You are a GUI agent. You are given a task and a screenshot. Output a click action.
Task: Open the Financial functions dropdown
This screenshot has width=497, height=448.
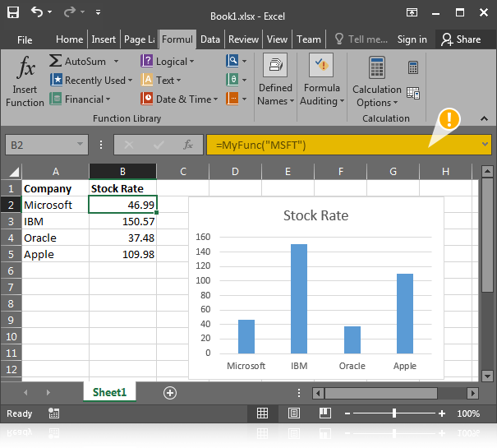click(x=80, y=99)
